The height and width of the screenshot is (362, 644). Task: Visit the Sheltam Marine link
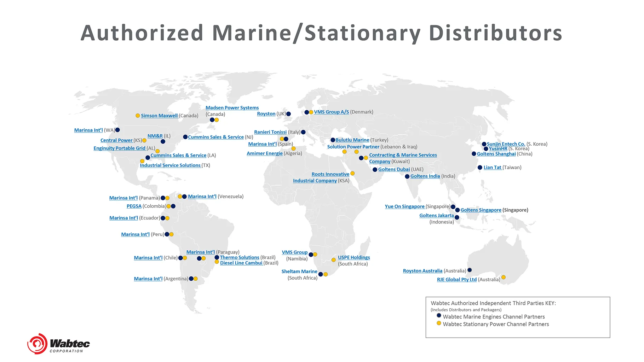pos(299,271)
